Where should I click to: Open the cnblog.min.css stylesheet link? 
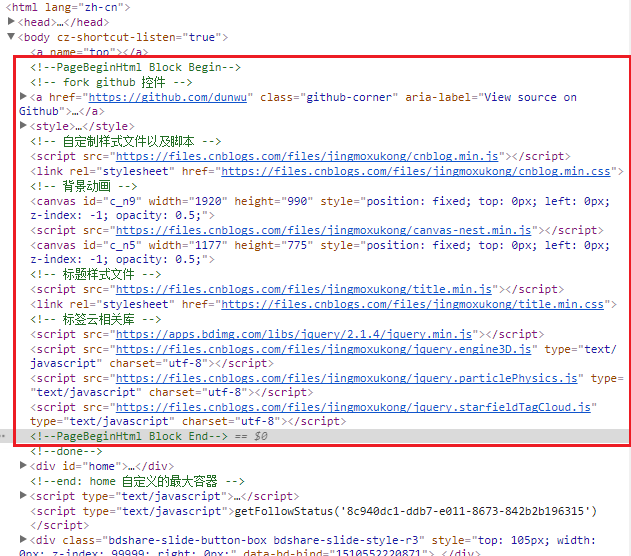tap(416, 171)
